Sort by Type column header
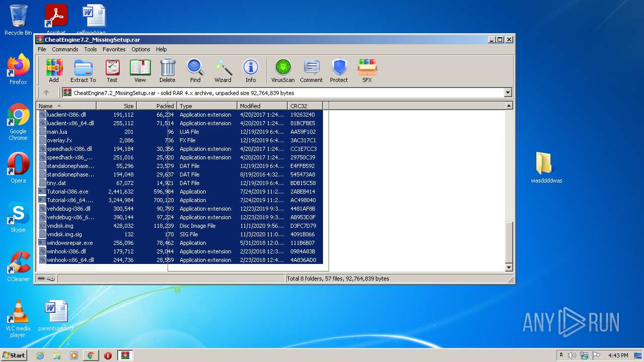Viewport: 644px width, 362px height. point(207,106)
